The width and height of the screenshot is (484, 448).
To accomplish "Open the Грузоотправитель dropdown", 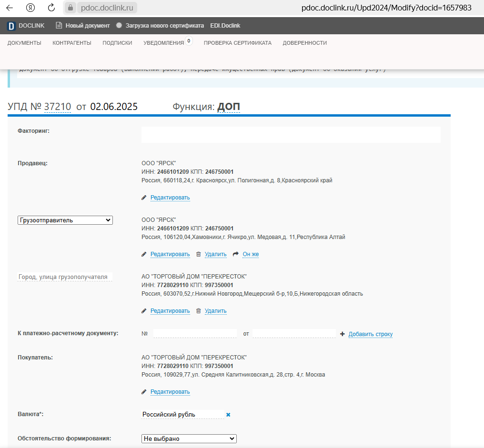I will (65, 220).
